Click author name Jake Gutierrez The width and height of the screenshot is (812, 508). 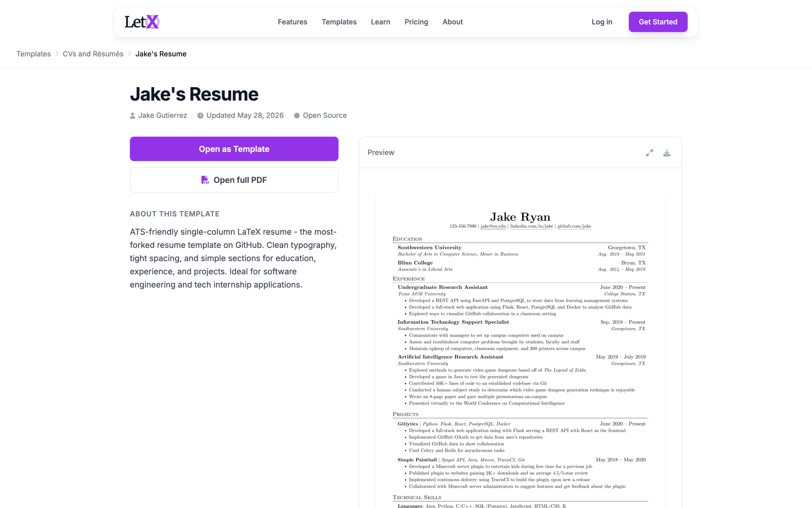tap(162, 116)
